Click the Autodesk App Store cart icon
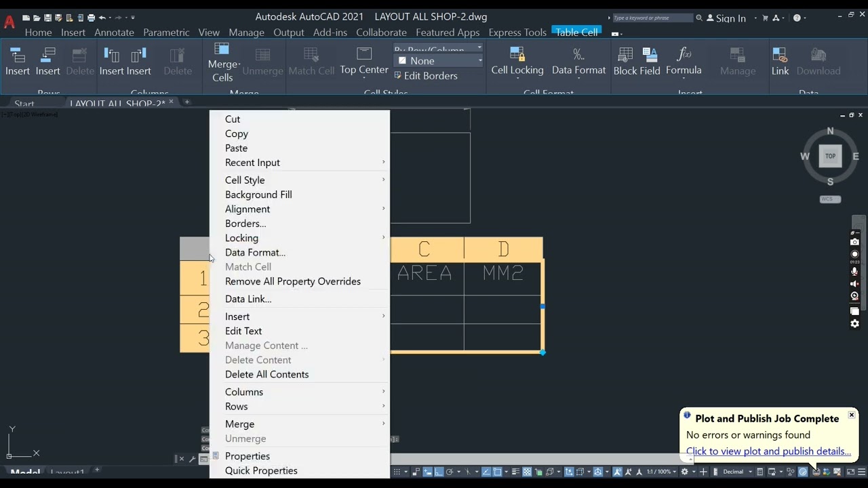The height and width of the screenshot is (488, 868). click(765, 18)
